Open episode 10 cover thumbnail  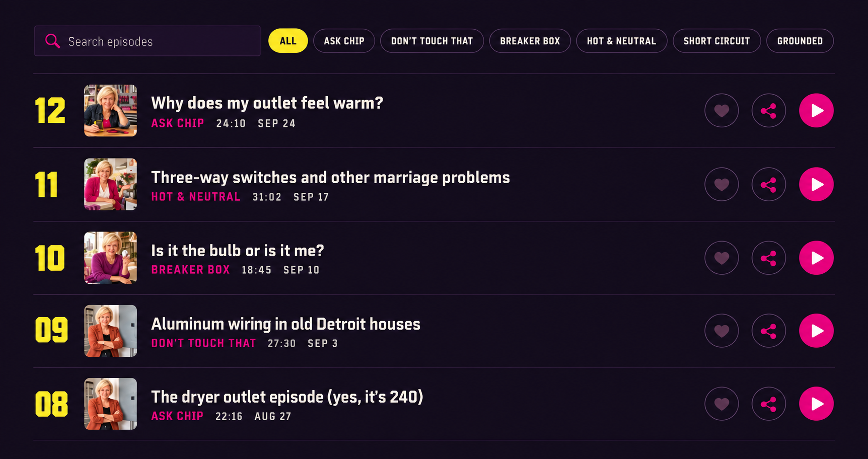click(x=110, y=258)
